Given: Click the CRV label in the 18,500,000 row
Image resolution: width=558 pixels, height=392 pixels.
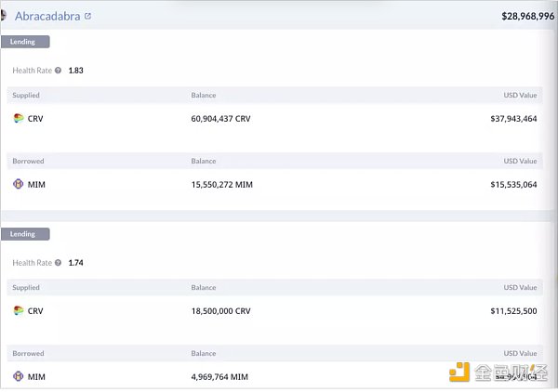Looking at the screenshot, I should 35,311.
